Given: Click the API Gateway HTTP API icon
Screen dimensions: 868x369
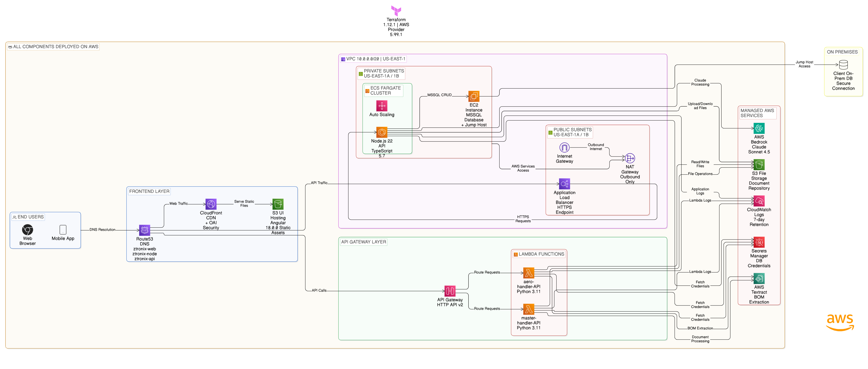Looking at the screenshot, I should pyautogui.click(x=450, y=291).
